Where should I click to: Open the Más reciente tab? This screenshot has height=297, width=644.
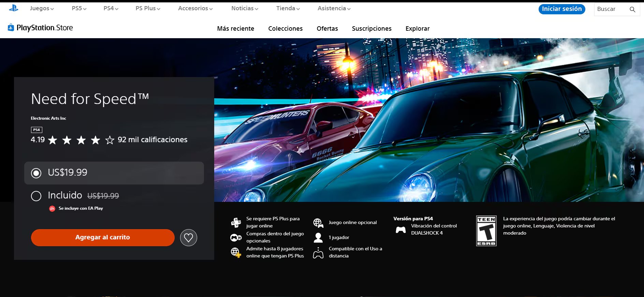click(x=236, y=29)
